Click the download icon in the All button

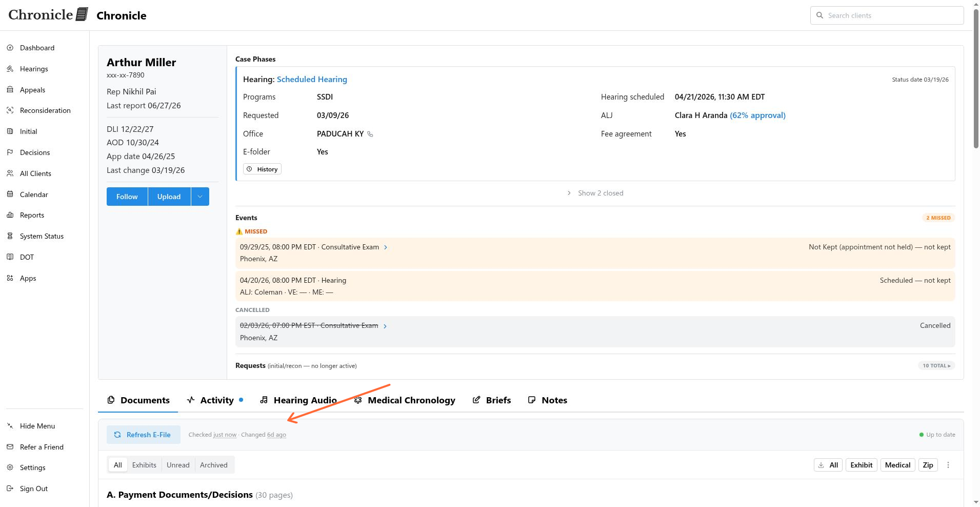coord(821,465)
